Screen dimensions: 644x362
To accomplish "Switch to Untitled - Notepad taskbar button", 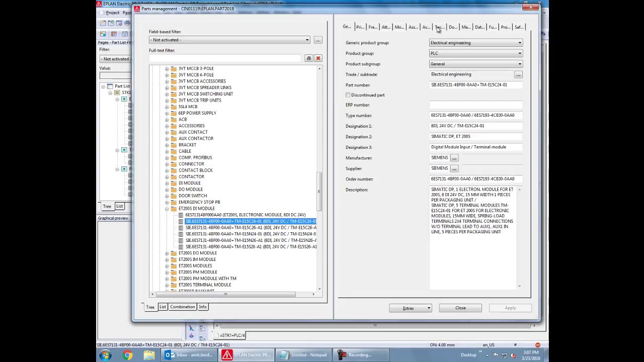I will [305, 355].
